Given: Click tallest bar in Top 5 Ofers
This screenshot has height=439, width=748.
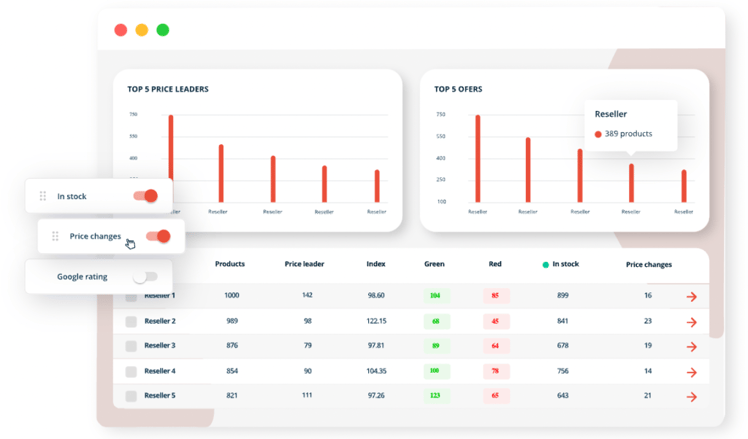Looking at the screenshot, I should pos(478,158).
